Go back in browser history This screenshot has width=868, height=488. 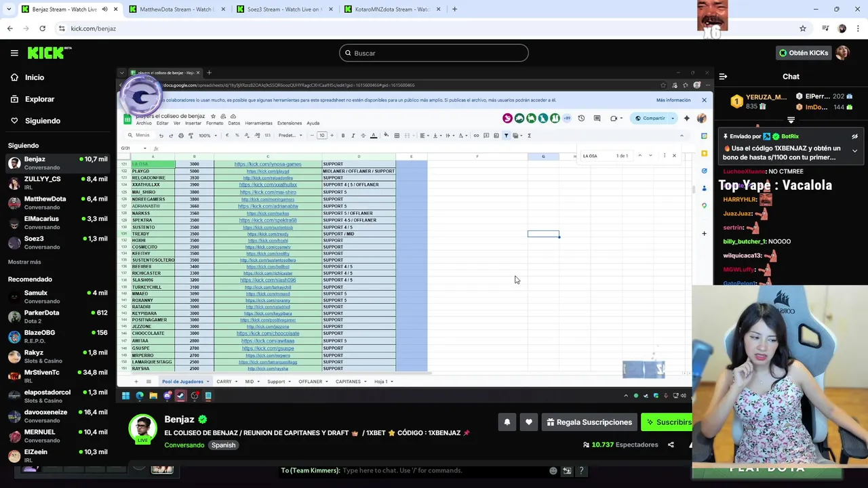[9, 28]
